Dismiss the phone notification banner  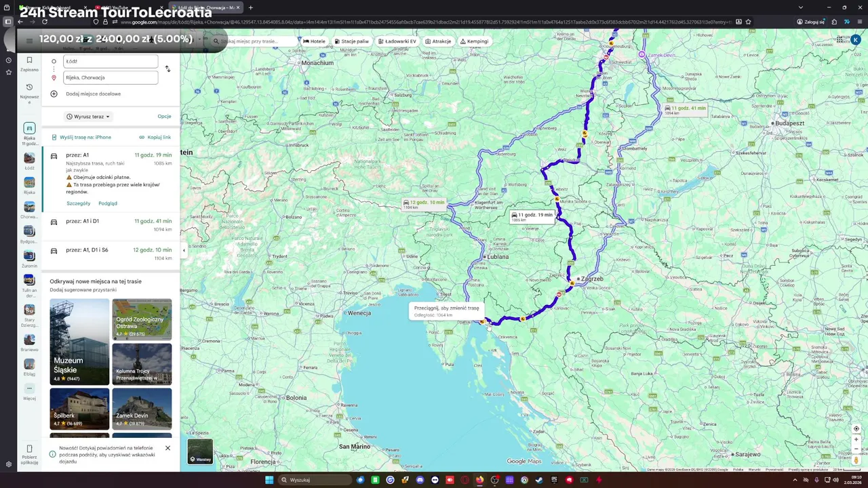[x=167, y=448]
